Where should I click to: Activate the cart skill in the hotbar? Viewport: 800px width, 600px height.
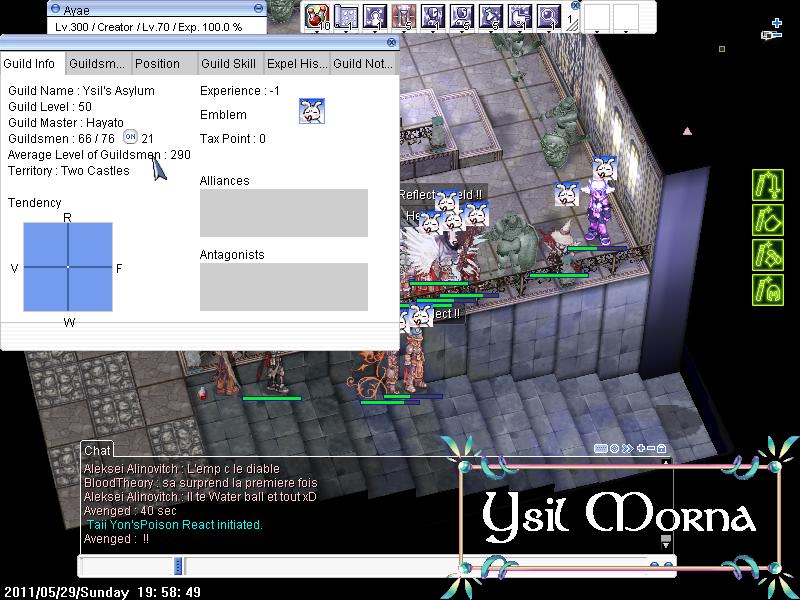(520, 16)
